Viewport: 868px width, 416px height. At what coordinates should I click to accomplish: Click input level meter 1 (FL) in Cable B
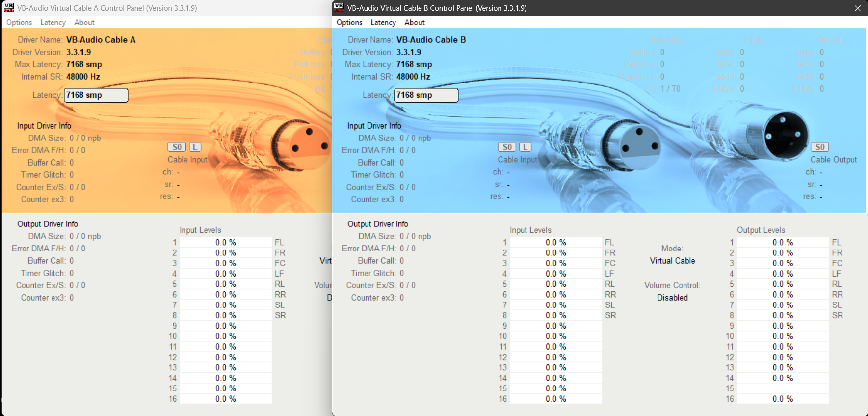[556, 242]
